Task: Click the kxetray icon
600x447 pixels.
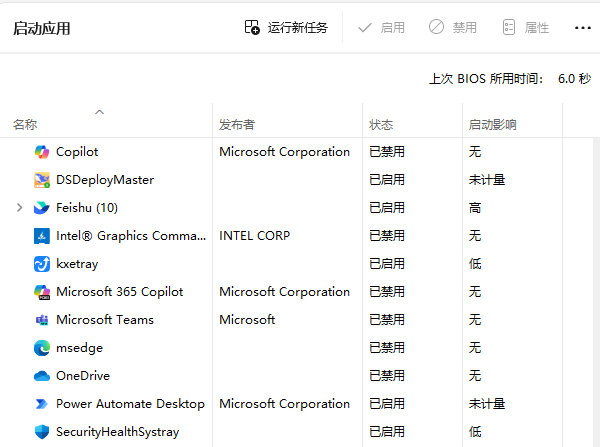Action: (42, 264)
